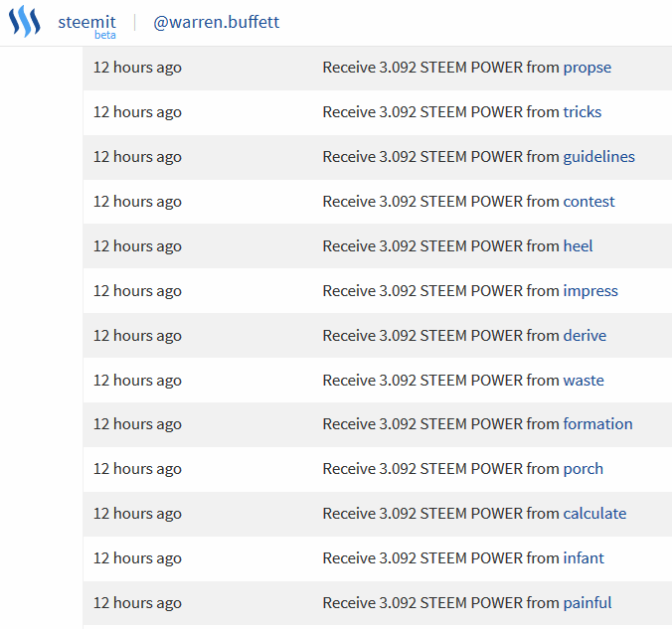The height and width of the screenshot is (629, 672).
Task: Select the '12 hours ago' timestamp in tricks row
Action: coord(137,112)
